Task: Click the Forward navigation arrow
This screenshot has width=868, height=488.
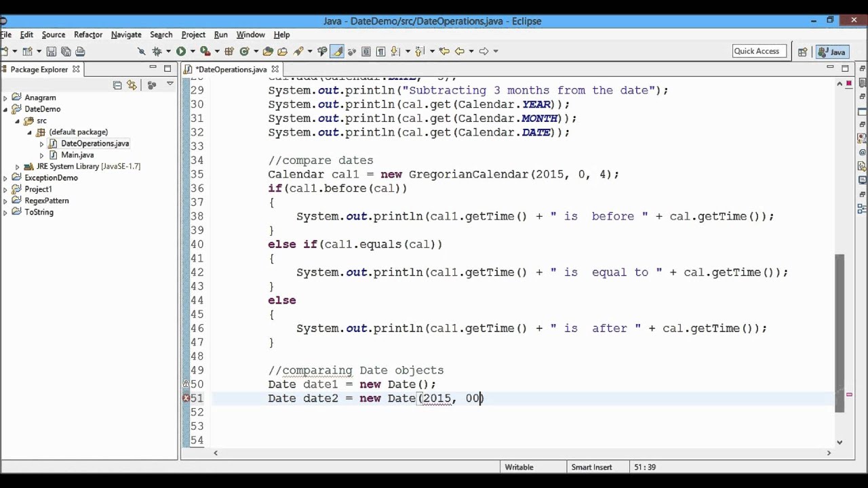Action: click(x=484, y=52)
